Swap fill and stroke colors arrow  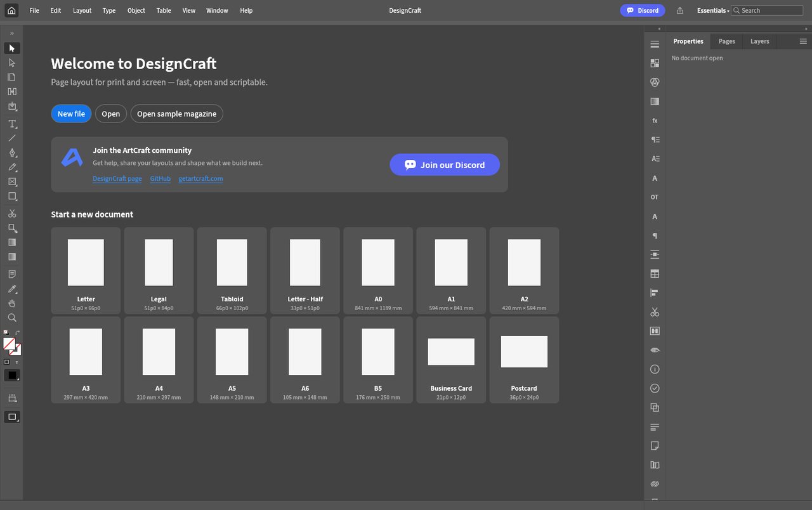point(18,332)
